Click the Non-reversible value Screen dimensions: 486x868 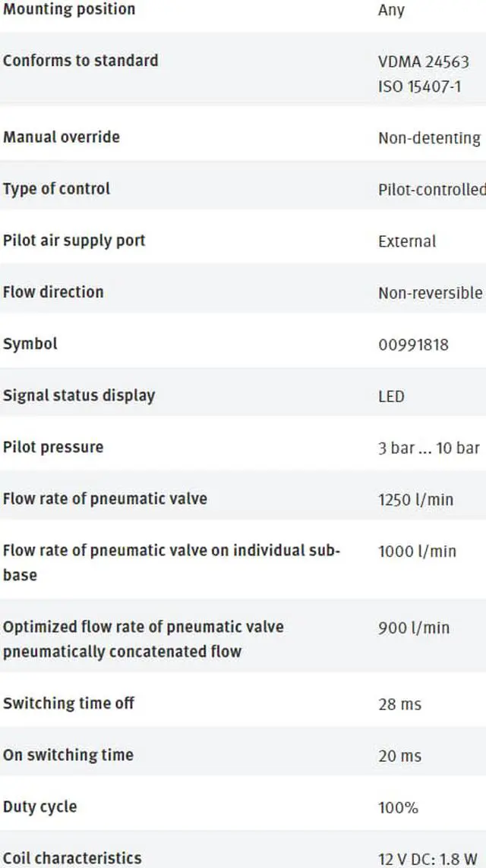[430, 293]
